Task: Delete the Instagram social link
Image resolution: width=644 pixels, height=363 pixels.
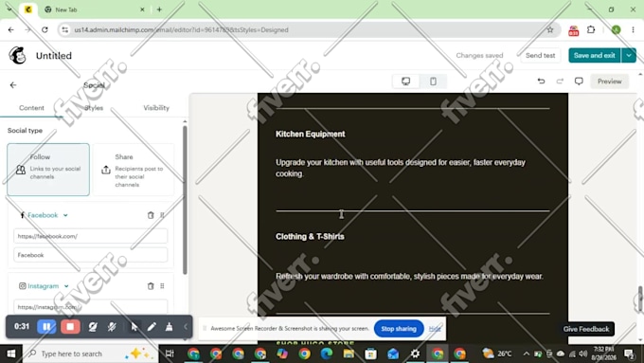Action: coord(151,285)
